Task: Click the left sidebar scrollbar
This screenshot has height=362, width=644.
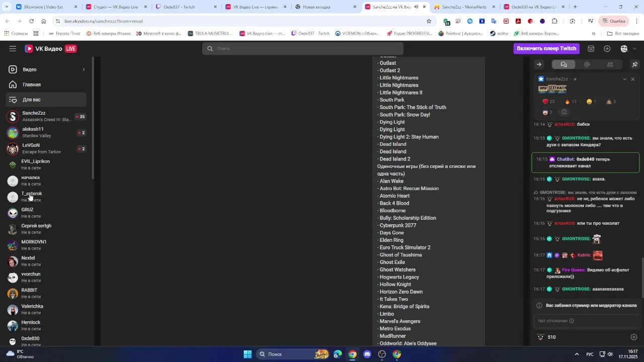Action: pos(93,118)
